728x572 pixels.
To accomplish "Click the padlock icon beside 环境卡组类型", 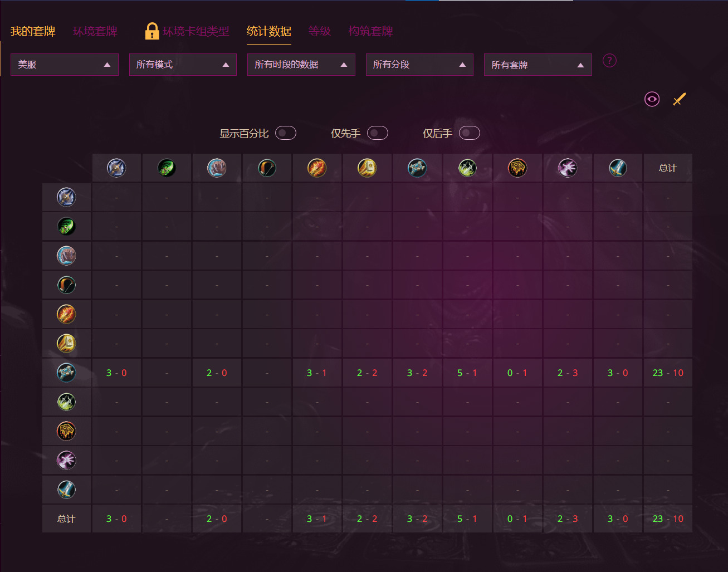I will click(x=152, y=31).
